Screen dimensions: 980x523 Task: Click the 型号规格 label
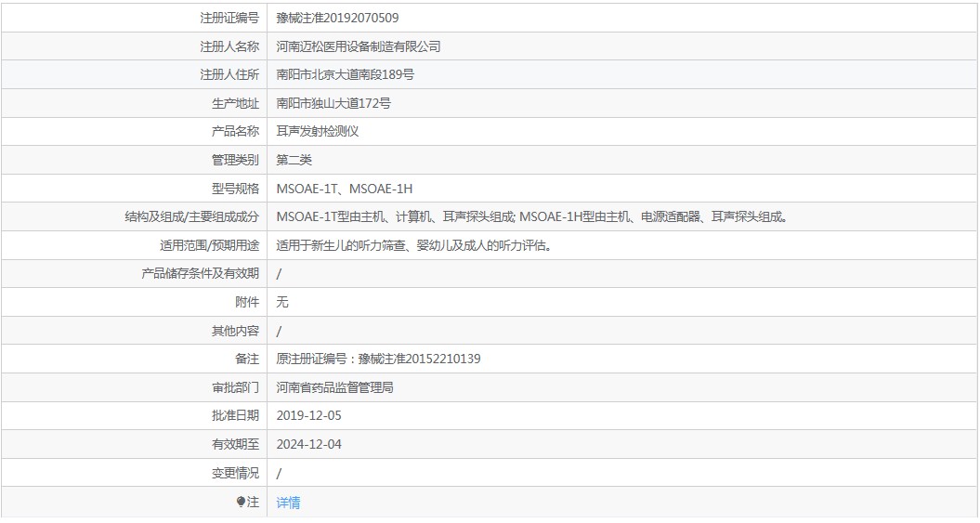236,189
